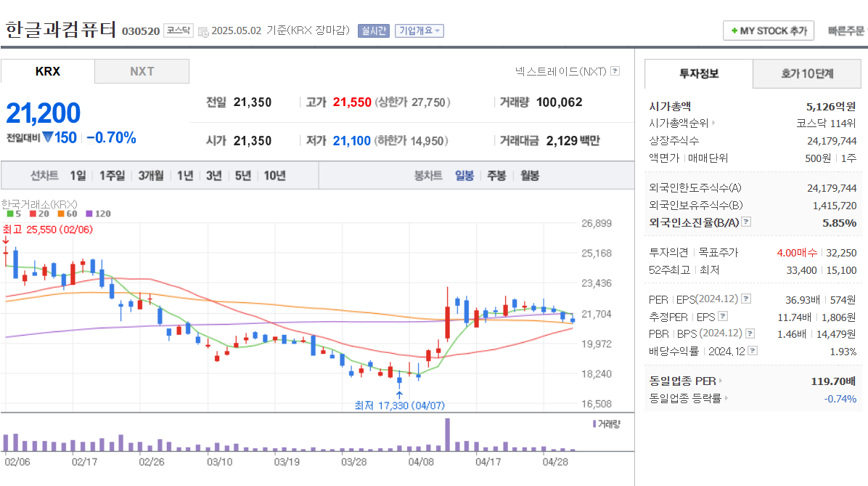Click the 배당수익률 tooltip icon

[x=753, y=351]
